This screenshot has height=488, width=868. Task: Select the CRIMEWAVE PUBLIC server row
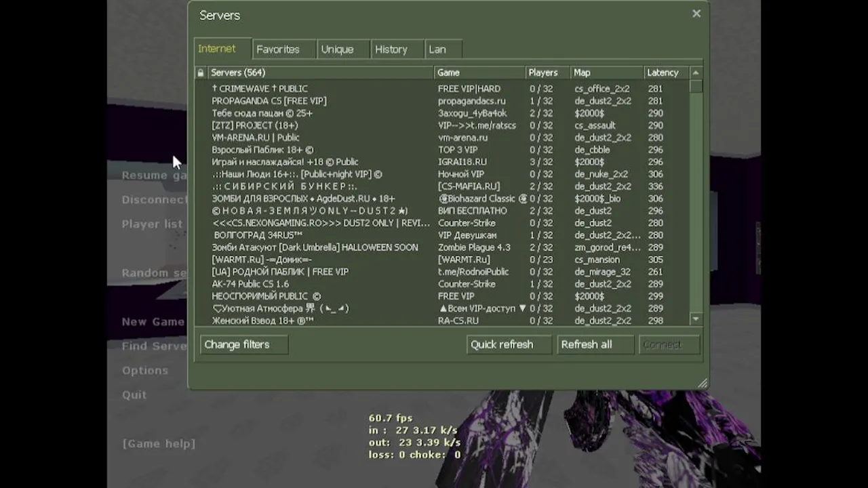coord(441,89)
